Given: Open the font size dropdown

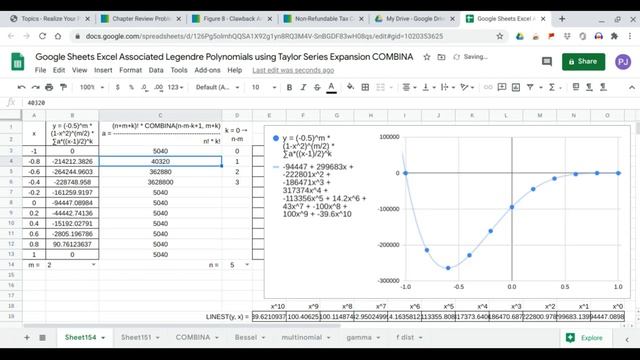Looking at the screenshot, I should 264,87.
